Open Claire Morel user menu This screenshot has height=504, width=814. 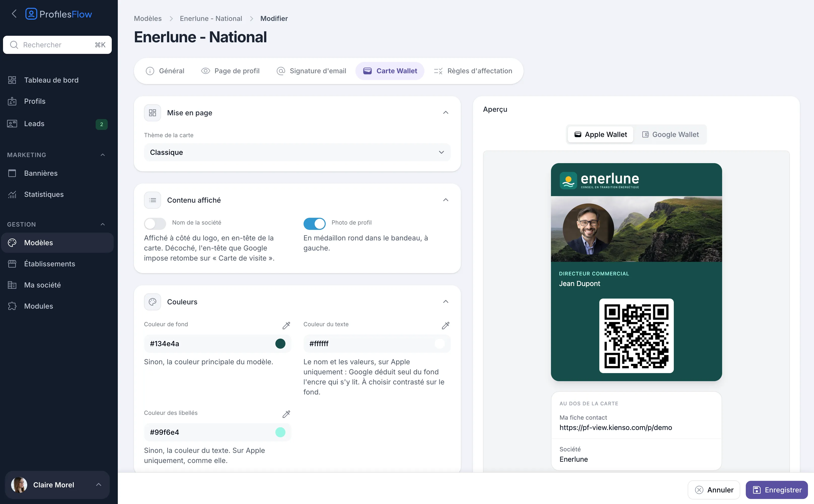coord(57,485)
